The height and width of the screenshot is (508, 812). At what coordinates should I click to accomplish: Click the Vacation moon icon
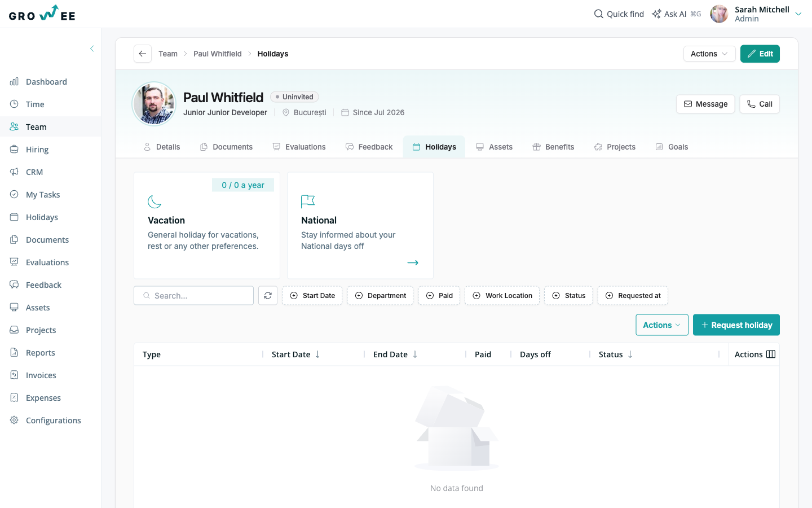point(155,202)
